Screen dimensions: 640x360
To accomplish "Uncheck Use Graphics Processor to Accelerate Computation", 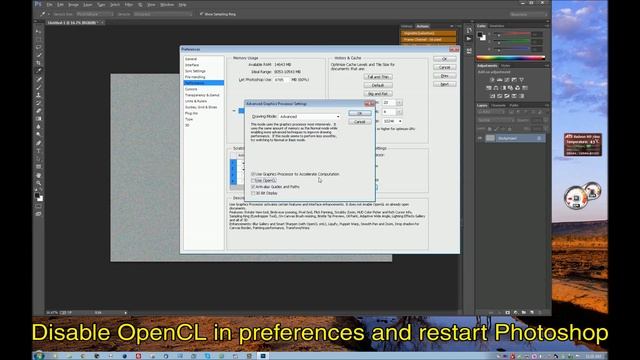I will (x=253, y=174).
